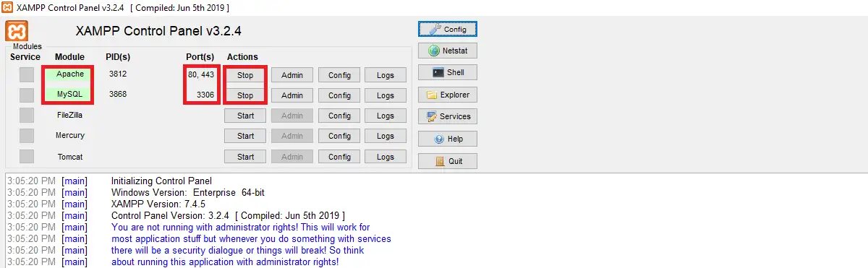View FileZilla Logs
The height and width of the screenshot is (268, 868).
(x=386, y=116)
